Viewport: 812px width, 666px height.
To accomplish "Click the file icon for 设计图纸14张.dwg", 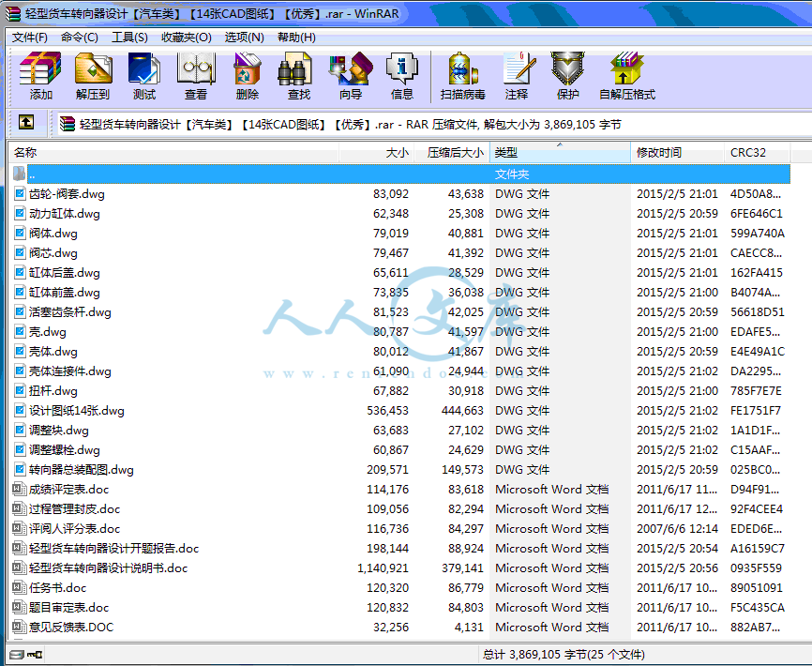I will click(x=20, y=411).
